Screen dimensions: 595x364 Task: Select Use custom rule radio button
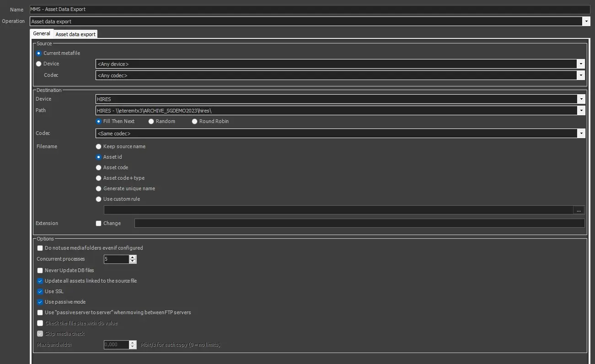click(99, 199)
